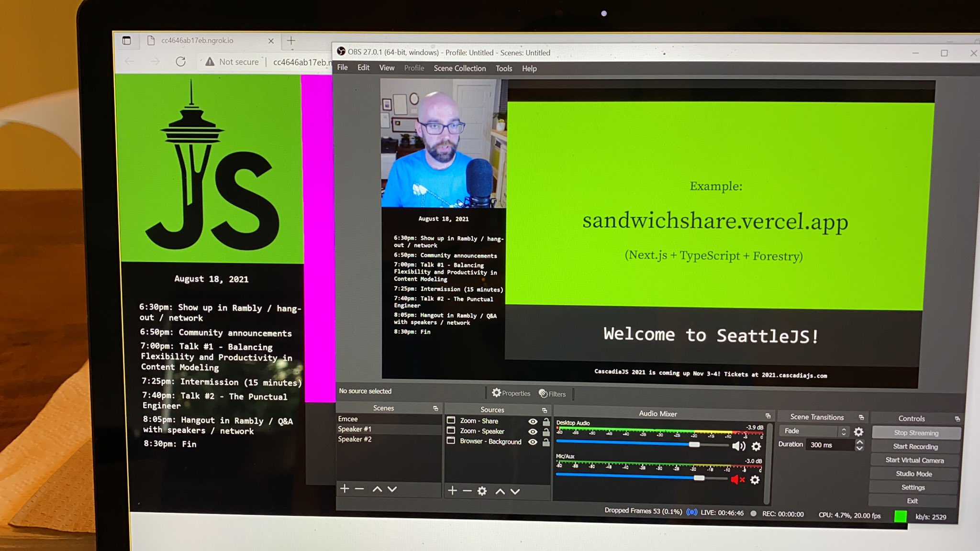Move source down in Sources list
This screenshot has height=551, width=980.
click(515, 491)
